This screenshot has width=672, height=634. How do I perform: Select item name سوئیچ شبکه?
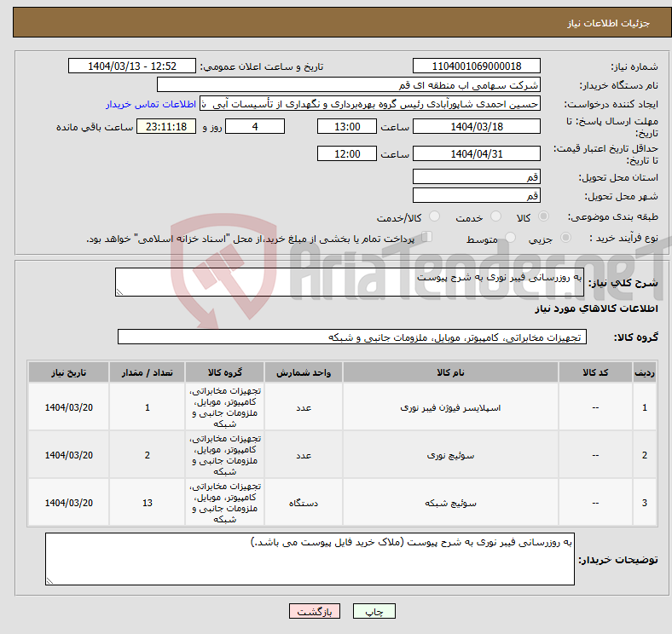pyautogui.click(x=450, y=503)
